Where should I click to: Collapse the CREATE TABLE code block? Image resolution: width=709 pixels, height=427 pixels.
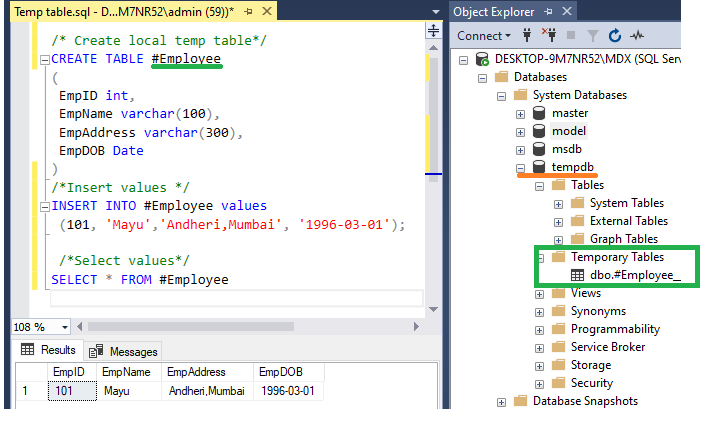tap(44, 60)
